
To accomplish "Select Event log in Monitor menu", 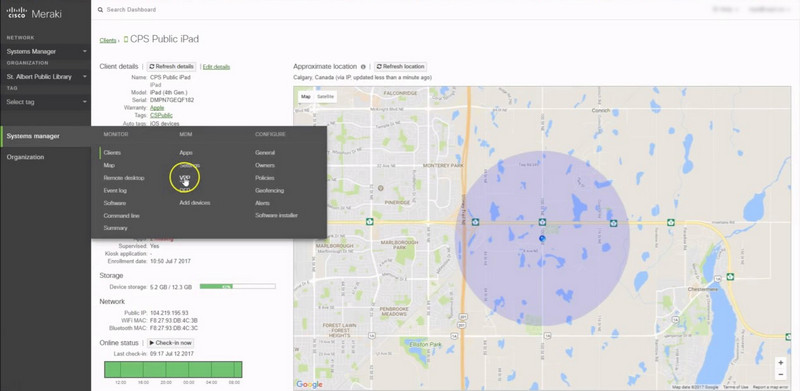I will [115, 190].
